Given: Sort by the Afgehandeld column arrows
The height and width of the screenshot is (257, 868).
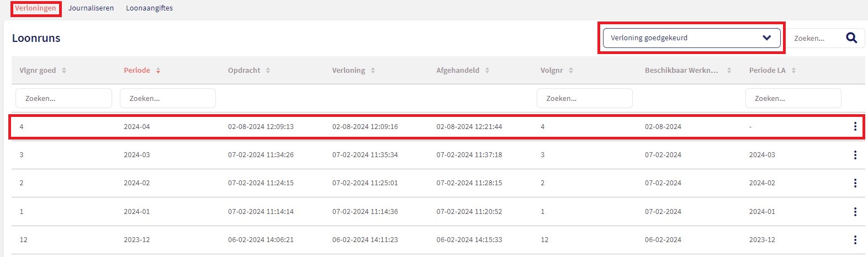Looking at the screenshot, I should (x=487, y=71).
